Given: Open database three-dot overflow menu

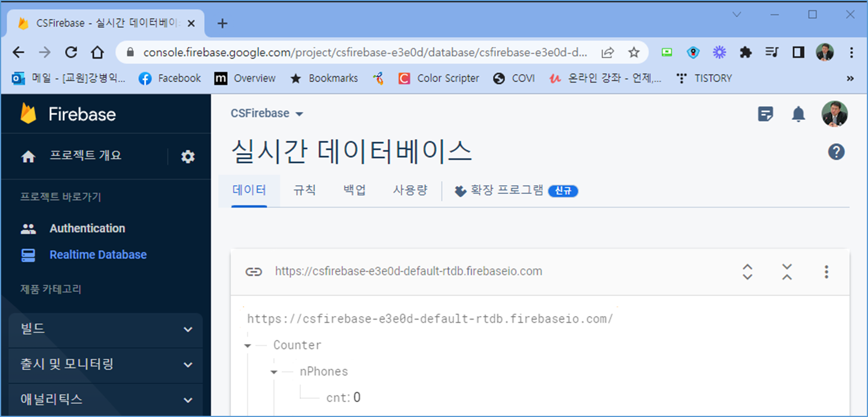Looking at the screenshot, I should click(x=826, y=271).
